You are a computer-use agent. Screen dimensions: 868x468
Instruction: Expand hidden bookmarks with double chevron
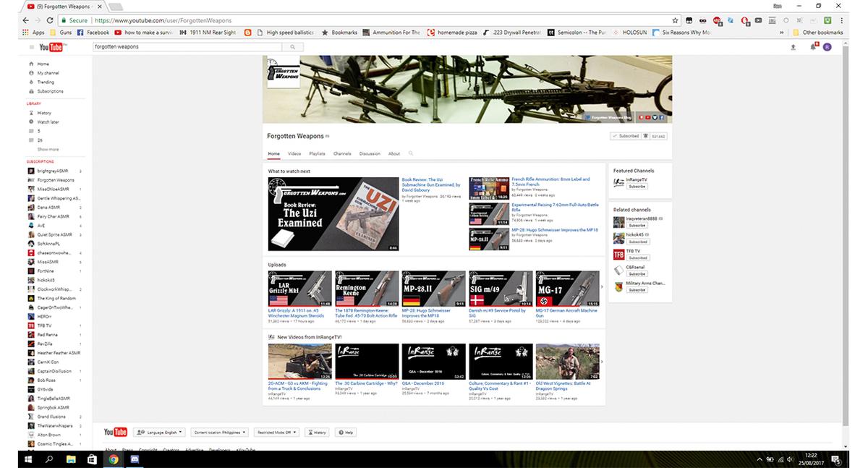click(x=781, y=33)
